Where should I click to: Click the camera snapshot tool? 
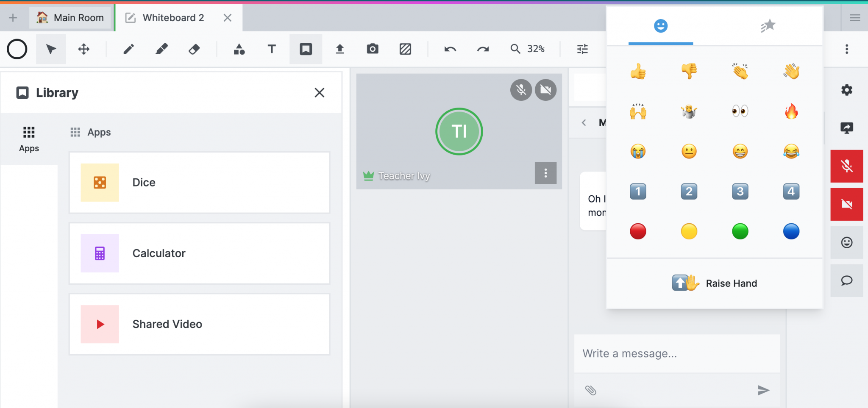tap(372, 49)
